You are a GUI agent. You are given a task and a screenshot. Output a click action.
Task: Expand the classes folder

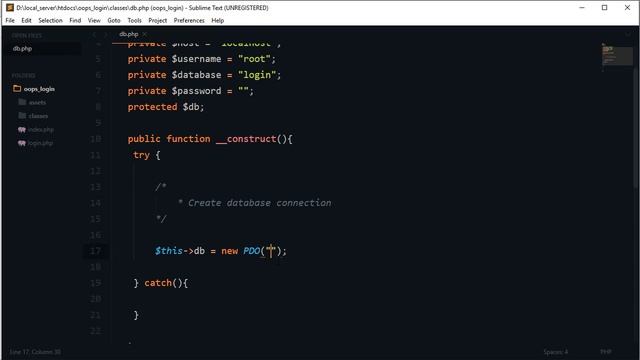[x=38, y=116]
